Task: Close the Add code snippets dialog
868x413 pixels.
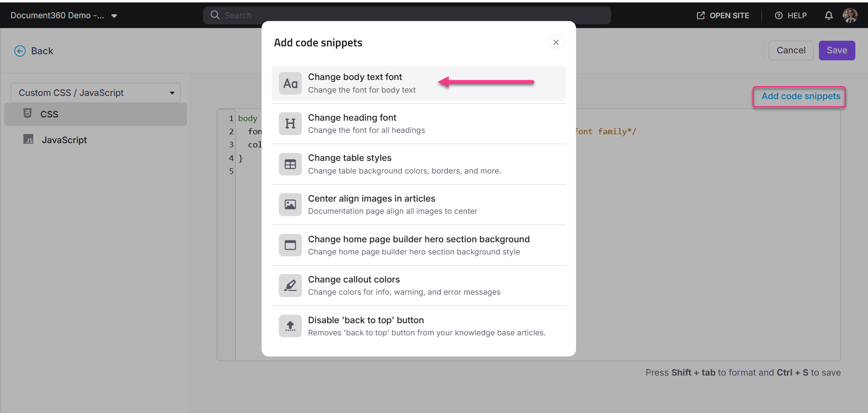Action: pos(556,43)
